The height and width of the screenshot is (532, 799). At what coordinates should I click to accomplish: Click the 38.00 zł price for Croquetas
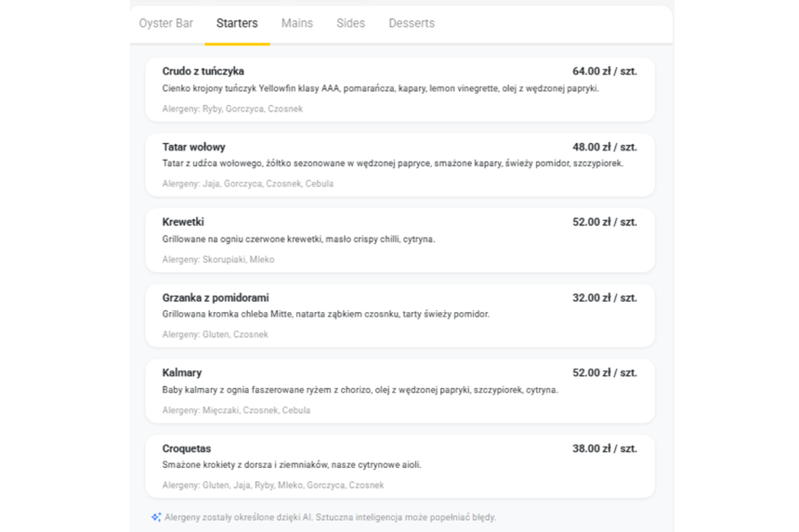coord(604,448)
